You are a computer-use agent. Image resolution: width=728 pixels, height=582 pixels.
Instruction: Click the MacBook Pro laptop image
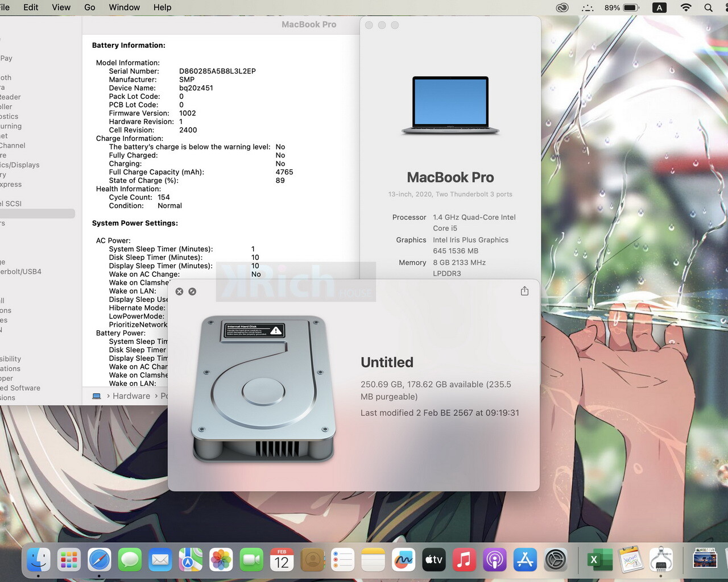click(450, 105)
